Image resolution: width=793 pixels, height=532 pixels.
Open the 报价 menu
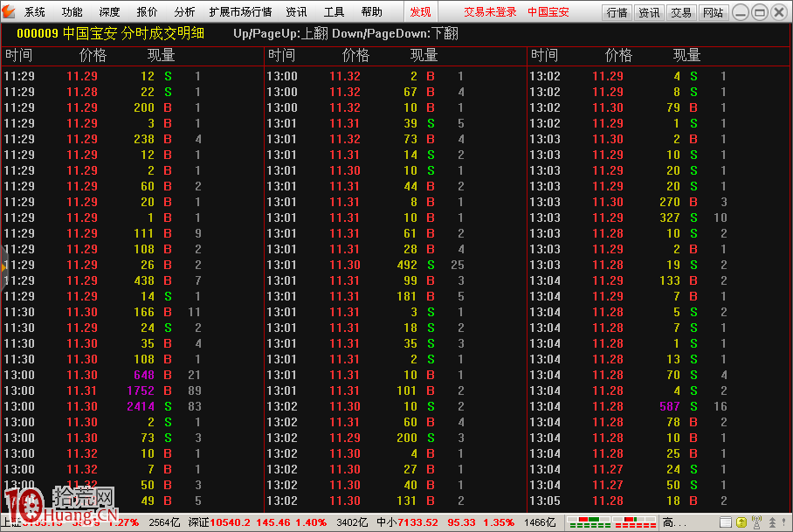click(x=147, y=12)
